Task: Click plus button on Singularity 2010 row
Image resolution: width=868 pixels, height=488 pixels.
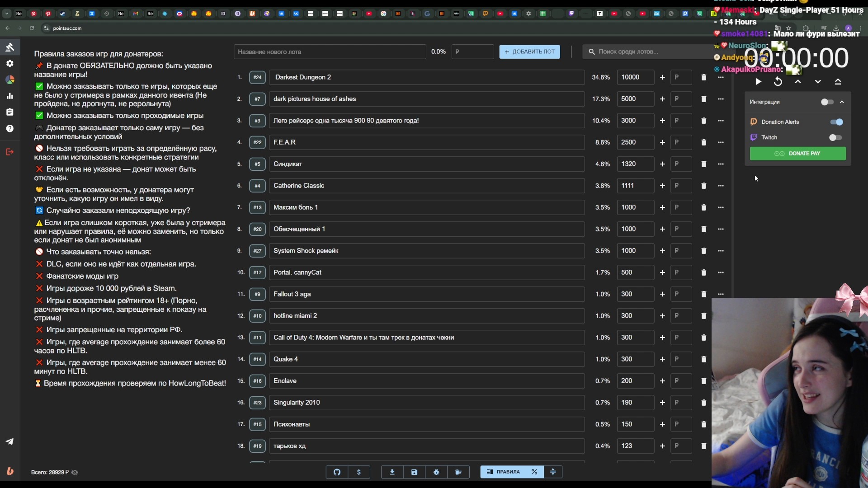Action: coord(662,403)
